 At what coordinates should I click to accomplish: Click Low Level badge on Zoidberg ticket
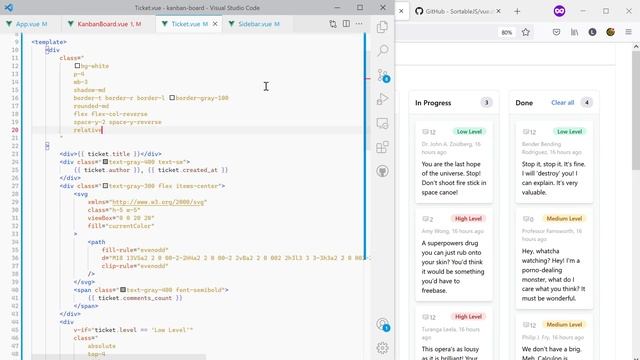tap(469, 131)
